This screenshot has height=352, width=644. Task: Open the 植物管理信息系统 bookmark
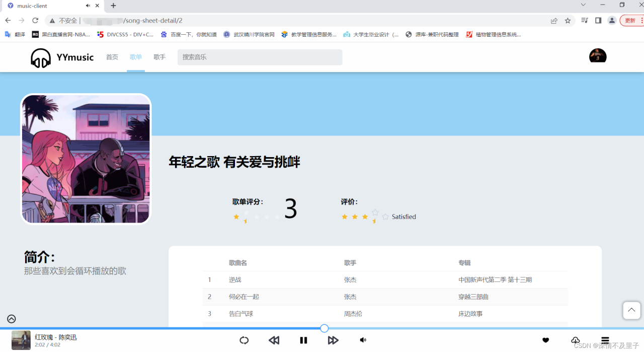pyautogui.click(x=494, y=35)
